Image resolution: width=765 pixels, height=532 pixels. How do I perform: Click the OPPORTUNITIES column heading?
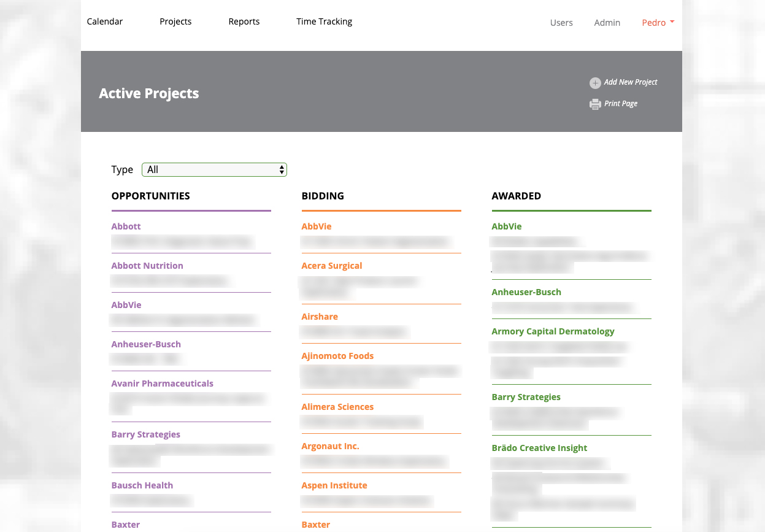click(151, 196)
